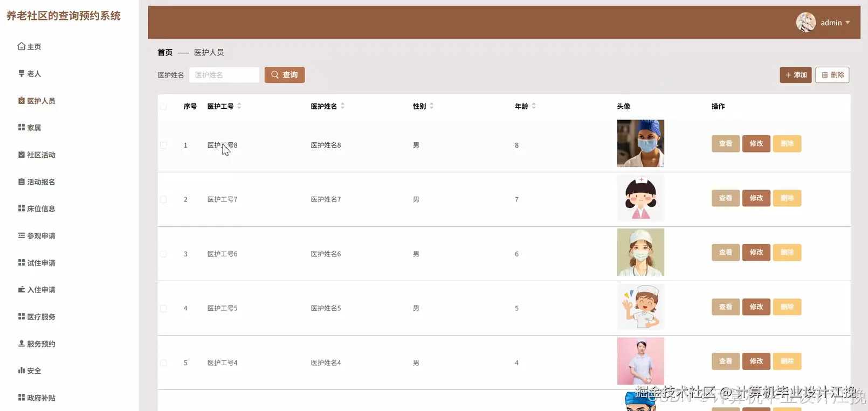Go to 老人 menu item
Screen dimensions: 868x411
coord(34,74)
